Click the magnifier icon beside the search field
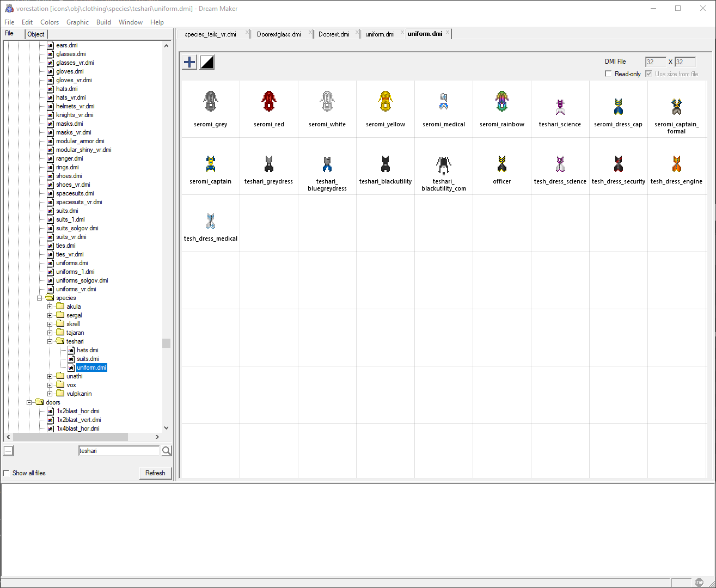This screenshot has height=588, width=716. (166, 450)
